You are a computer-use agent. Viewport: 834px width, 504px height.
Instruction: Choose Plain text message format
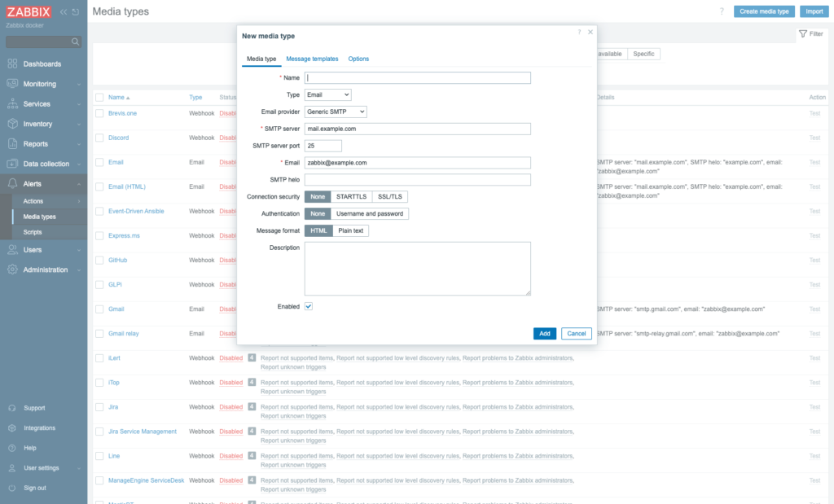pos(350,230)
